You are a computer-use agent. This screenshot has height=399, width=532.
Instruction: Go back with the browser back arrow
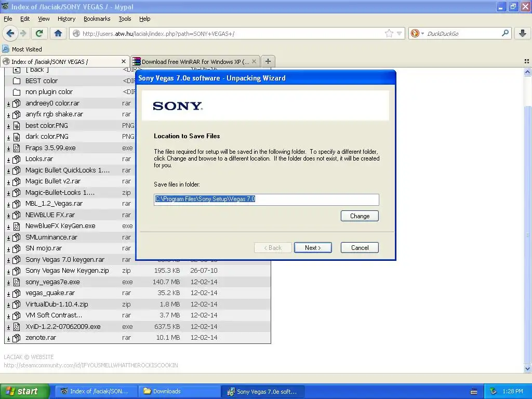[x=10, y=33]
